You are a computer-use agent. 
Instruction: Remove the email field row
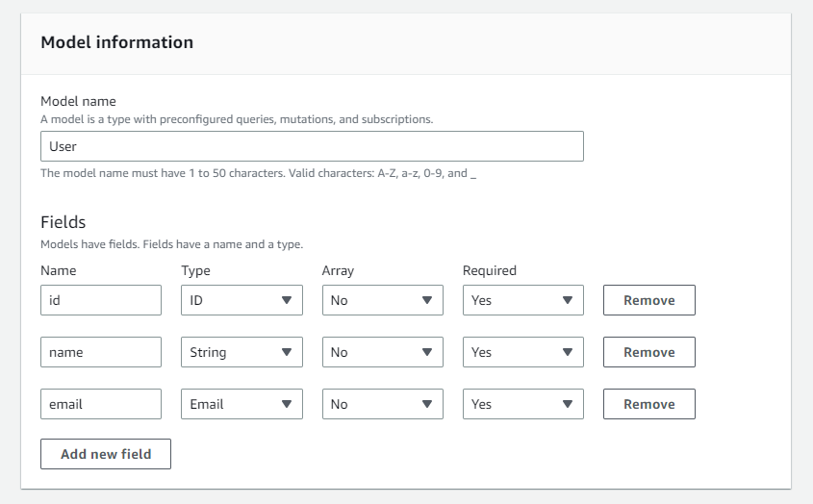[x=649, y=404]
